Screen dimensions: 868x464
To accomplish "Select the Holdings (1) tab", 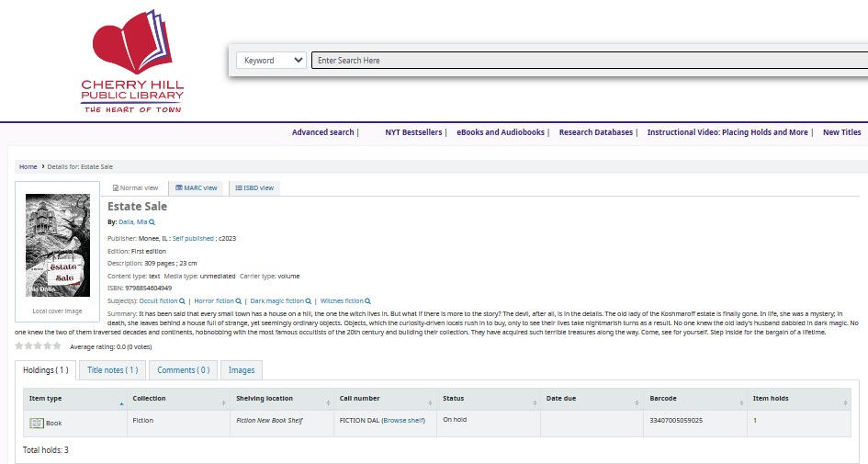I will [x=45, y=370].
